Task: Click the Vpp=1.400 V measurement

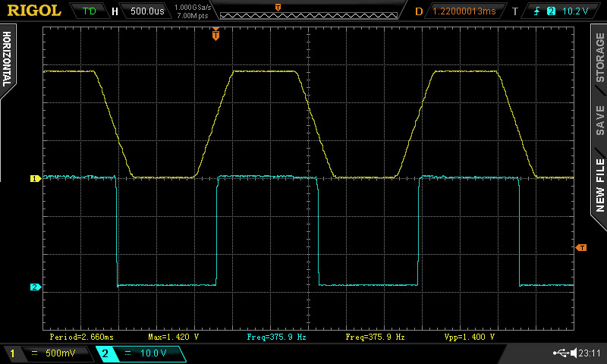Action: pos(470,337)
